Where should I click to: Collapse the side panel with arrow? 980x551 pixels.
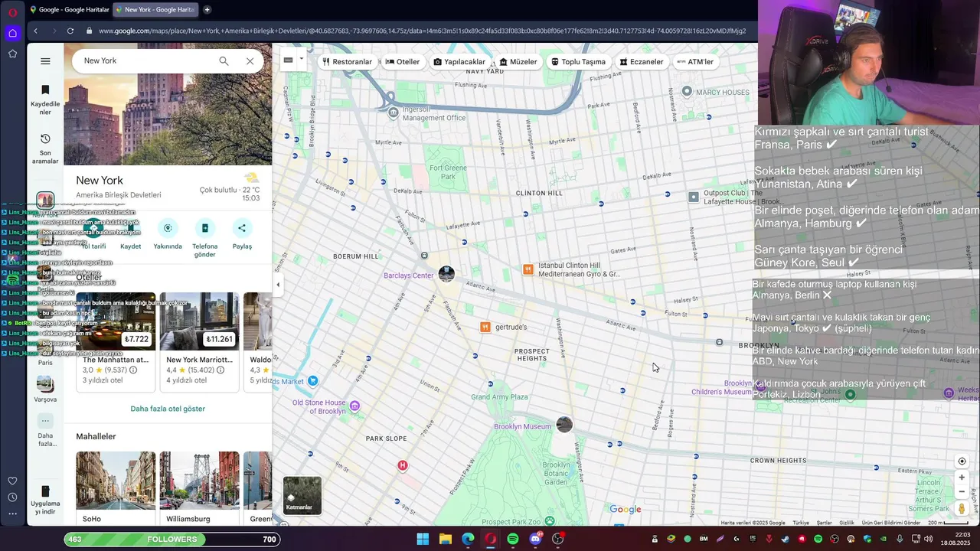(x=278, y=285)
